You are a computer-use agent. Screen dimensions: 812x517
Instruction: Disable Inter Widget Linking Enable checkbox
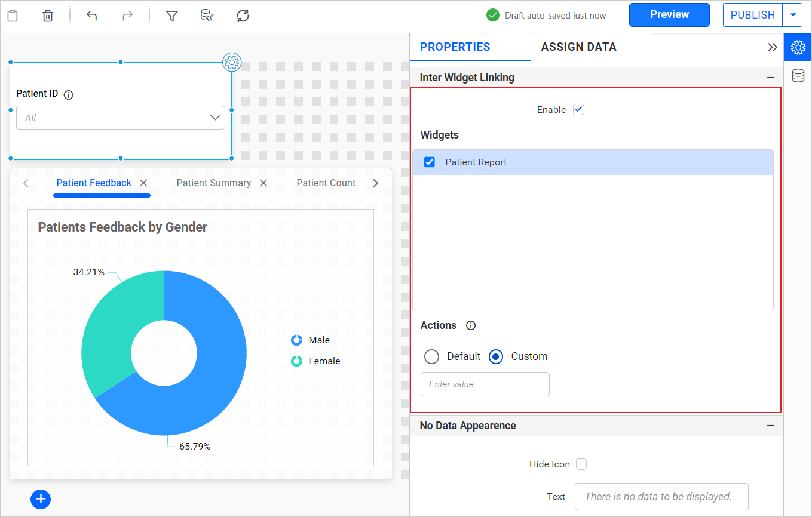pos(578,109)
